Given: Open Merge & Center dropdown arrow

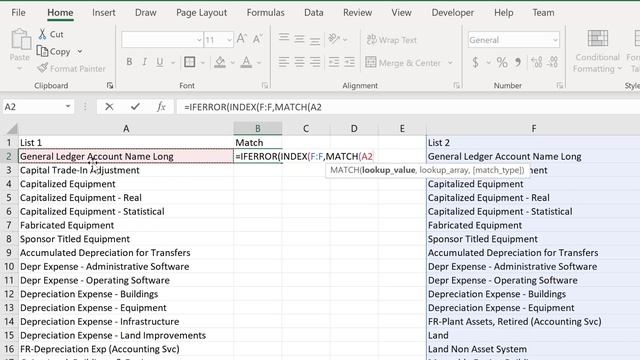Looking at the screenshot, I should click(450, 62).
